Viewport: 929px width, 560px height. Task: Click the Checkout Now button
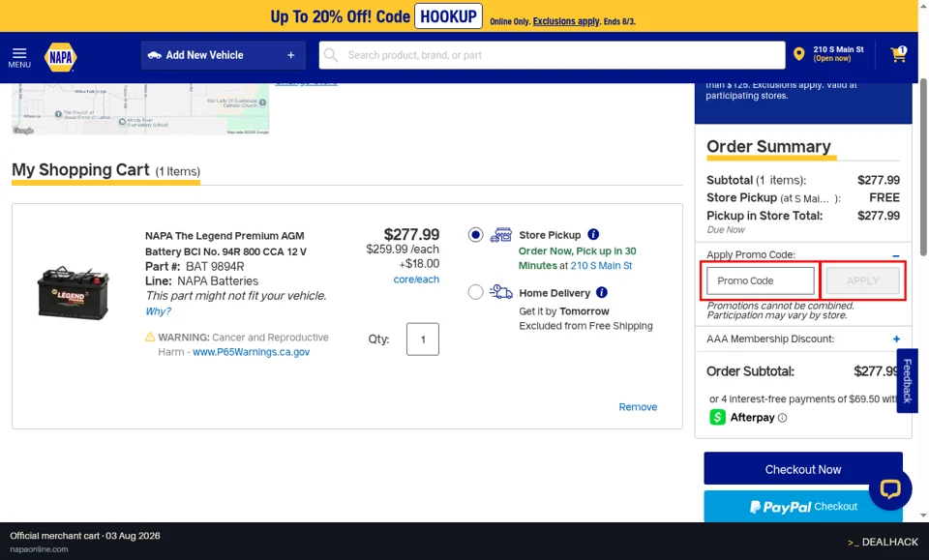click(803, 469)
